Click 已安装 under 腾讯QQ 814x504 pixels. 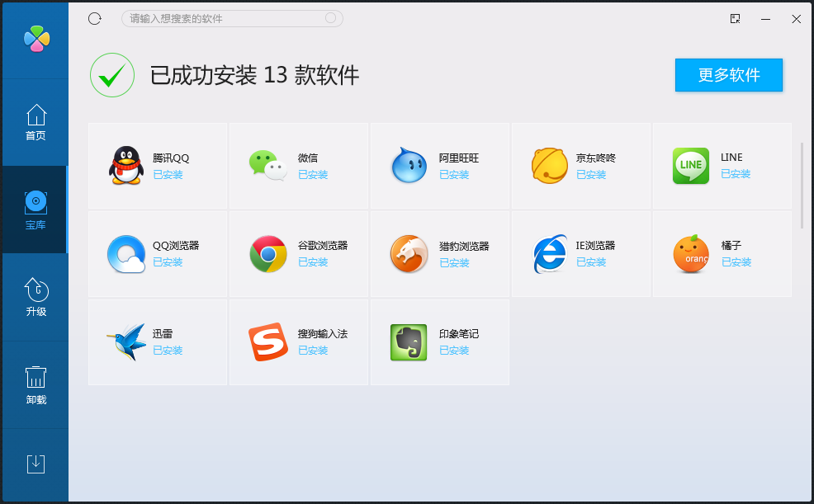168,175
